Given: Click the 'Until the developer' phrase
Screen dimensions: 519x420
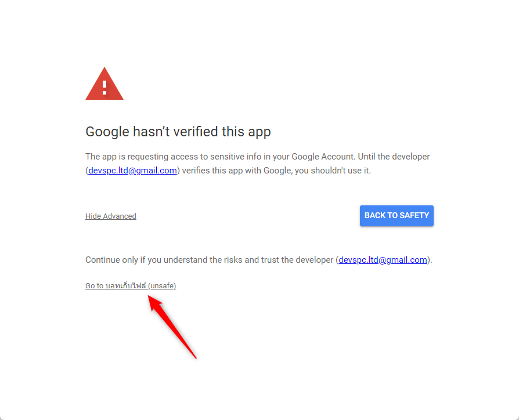Looking at the screenshot, I should (x=394, y=157).
